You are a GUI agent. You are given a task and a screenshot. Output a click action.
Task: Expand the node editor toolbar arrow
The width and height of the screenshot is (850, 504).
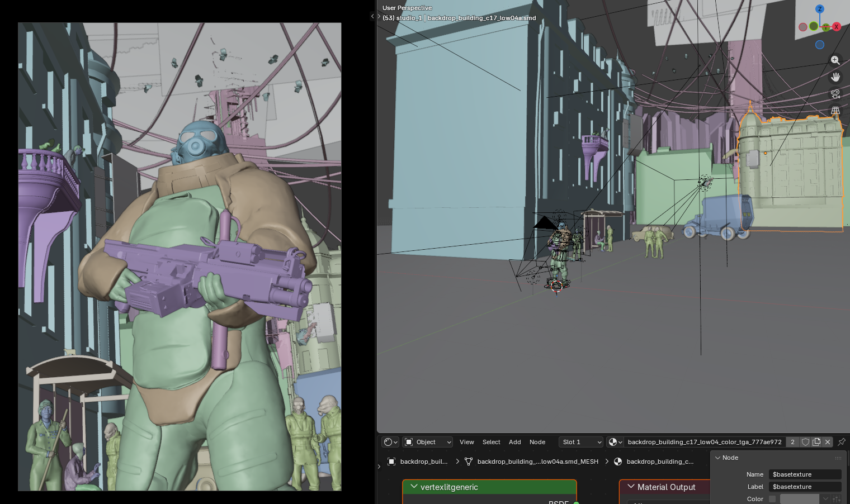tap(379, 467)
